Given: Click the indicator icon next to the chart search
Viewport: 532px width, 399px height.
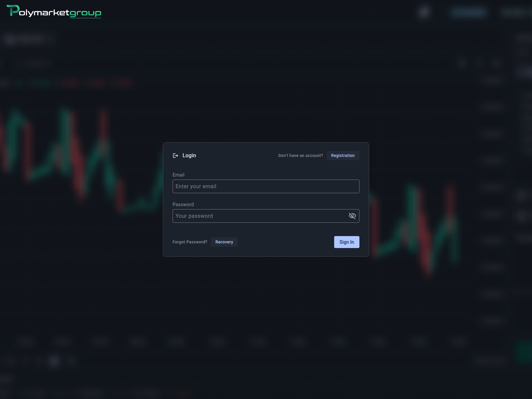Looking at the screenshot, I should click(x=462, y=63).
